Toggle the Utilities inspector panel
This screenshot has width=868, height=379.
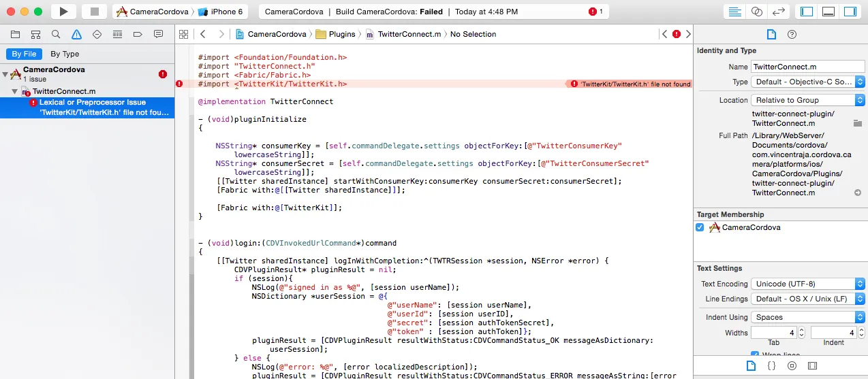(x=850, y=12)
